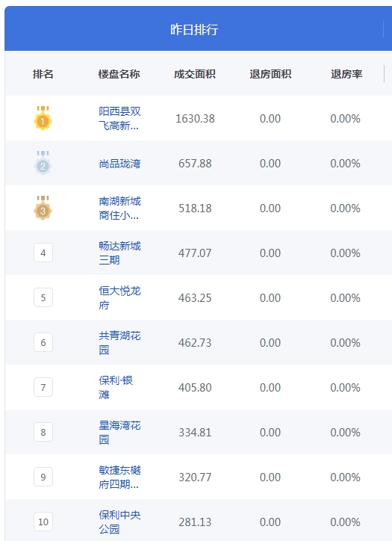
Task: Click the 成交面积 column header
Action: click(195, 74)
